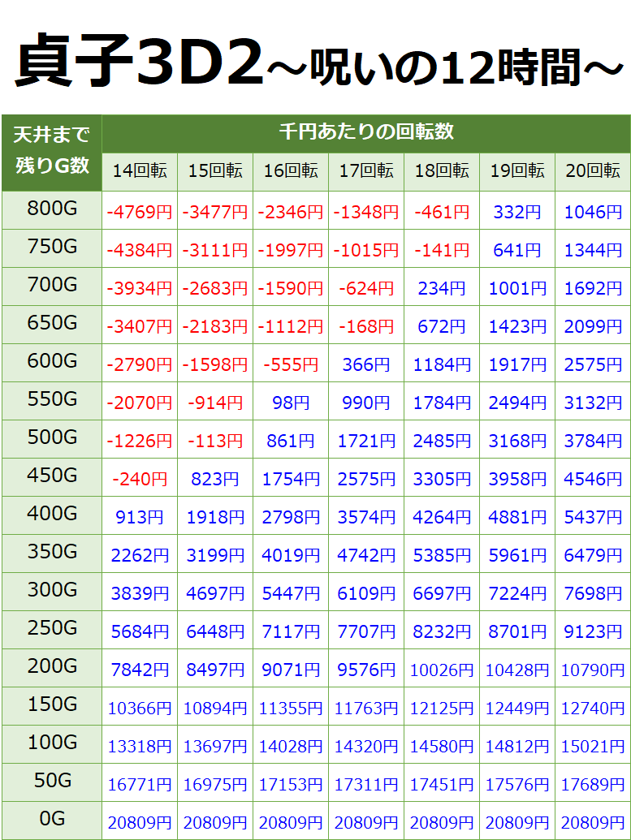Click the 200G row label

[x=51, y=669]
